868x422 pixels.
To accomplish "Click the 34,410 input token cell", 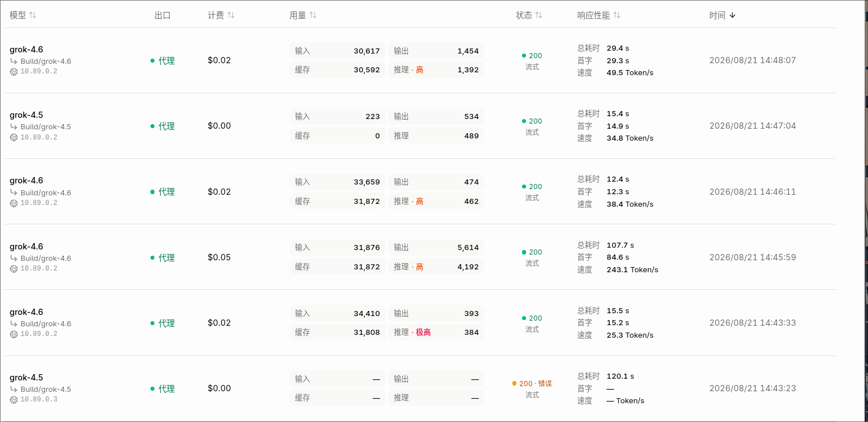I will point(337,313).
